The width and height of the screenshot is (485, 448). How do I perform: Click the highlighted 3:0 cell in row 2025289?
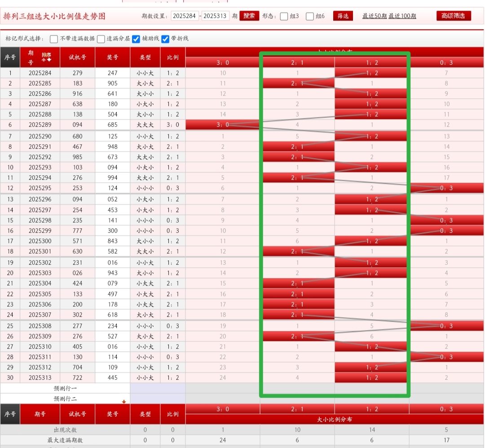coord(223,125)
